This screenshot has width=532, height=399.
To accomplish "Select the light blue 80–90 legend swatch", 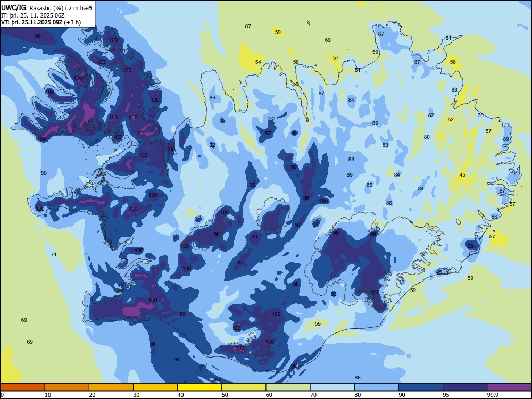I will click(x=377, y=387).
